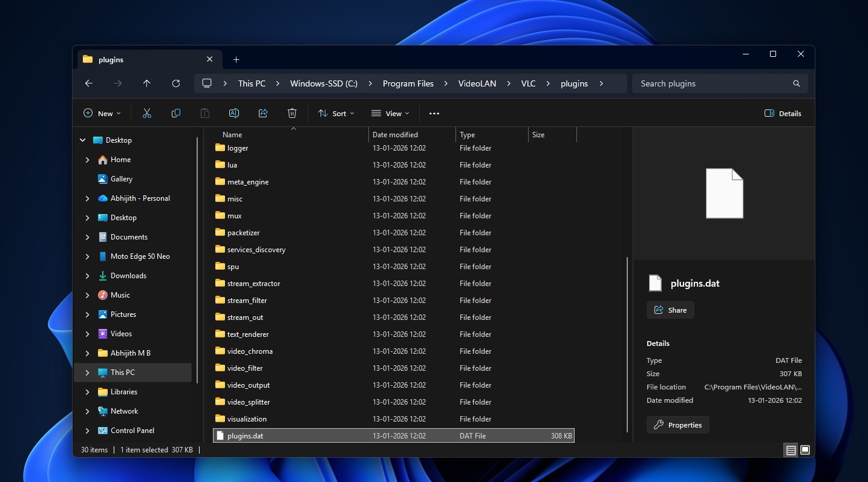The image size is (868, 482).
Task: Click the plugins.dat preview thumbnail
Action: pos(724,193)
